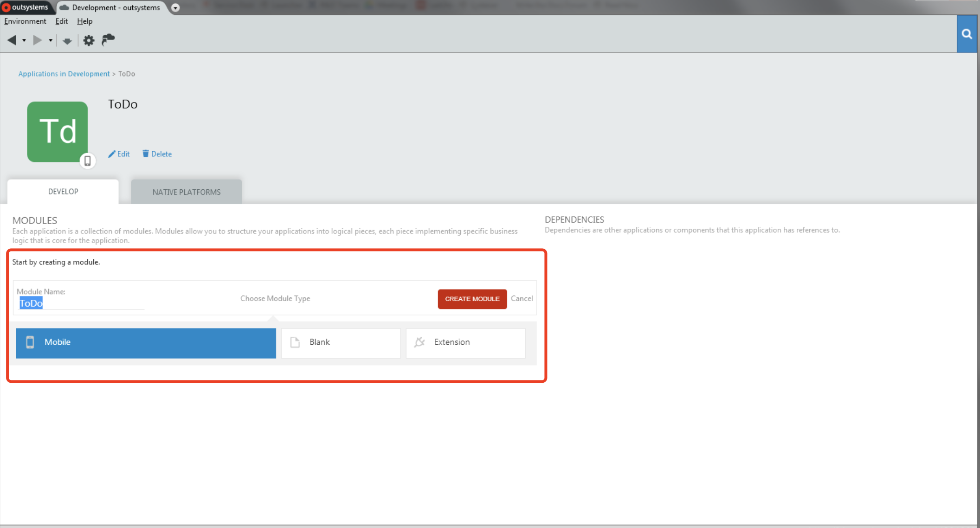Click the Module Name text field
The width and height of the screenshot is (980, 528).
81,303
